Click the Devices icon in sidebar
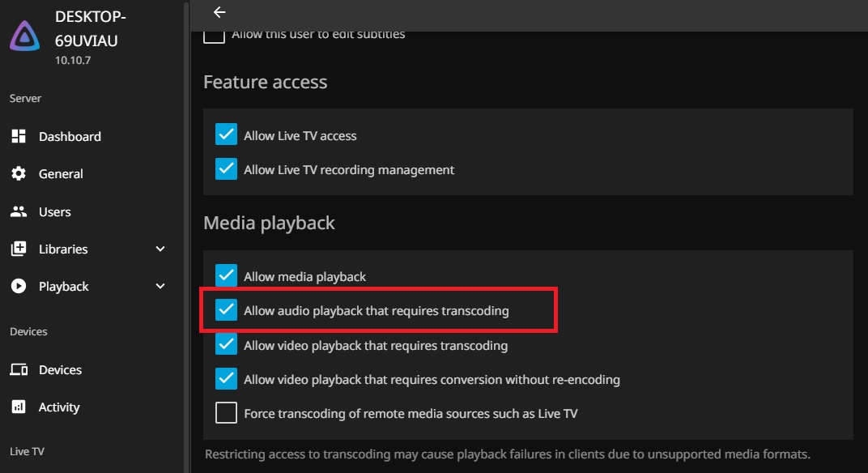The width and height of the screenshot is (868, 473). pos(19,369)
